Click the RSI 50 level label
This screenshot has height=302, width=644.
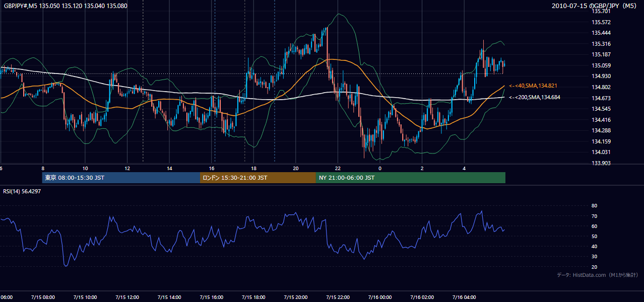594,236
